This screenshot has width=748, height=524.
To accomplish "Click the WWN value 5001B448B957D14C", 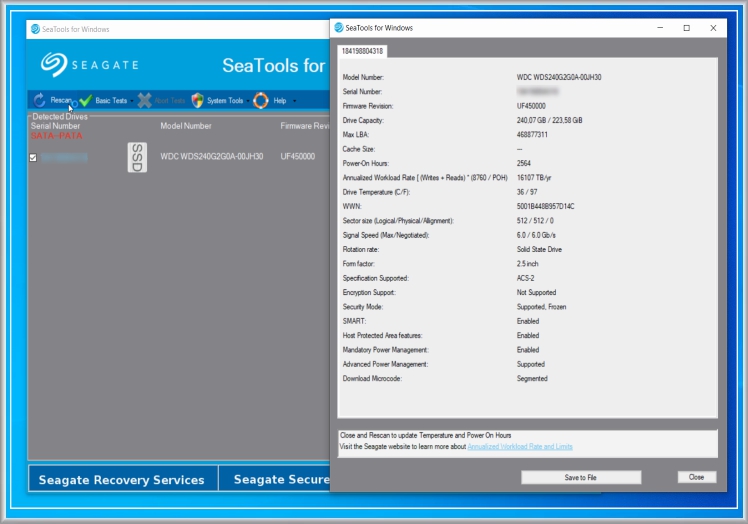I will pos(545,206).
